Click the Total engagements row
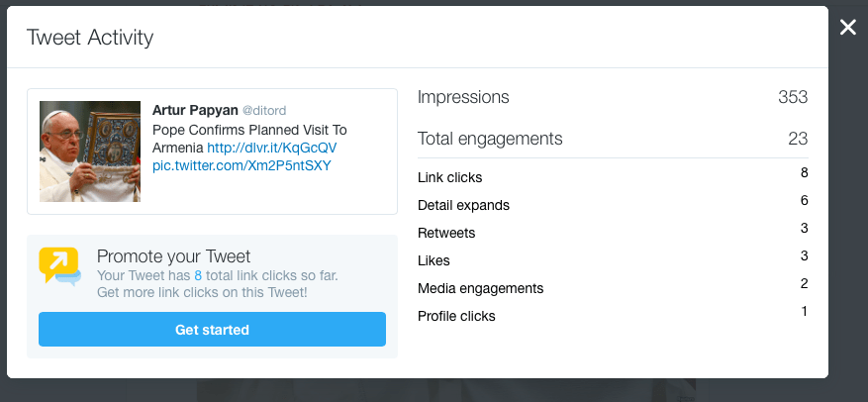Screen dimensions: 868x402 (x=613, y=139)
